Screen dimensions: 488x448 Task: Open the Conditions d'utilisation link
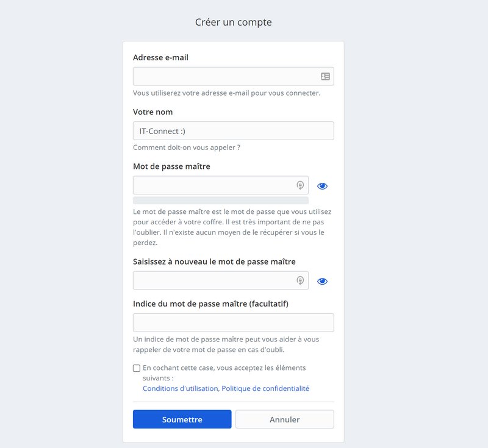(x=181, y=388)
